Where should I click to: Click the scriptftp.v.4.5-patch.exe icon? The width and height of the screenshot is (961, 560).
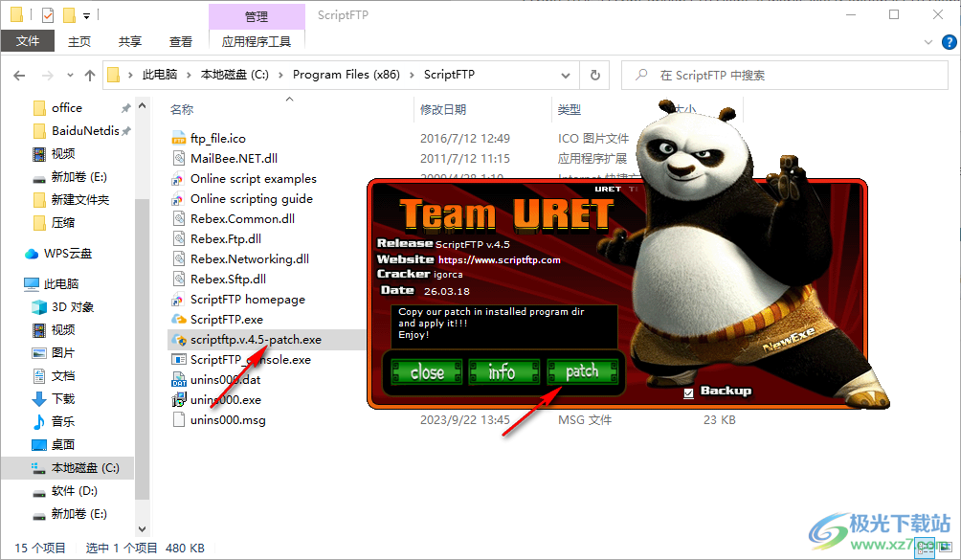[178, 340]
